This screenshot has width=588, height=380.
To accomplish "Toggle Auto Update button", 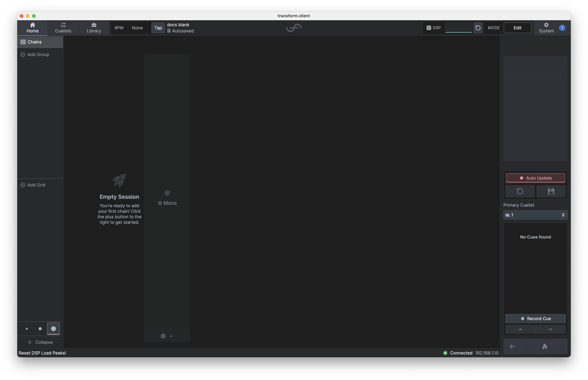I will pos(535,178).
